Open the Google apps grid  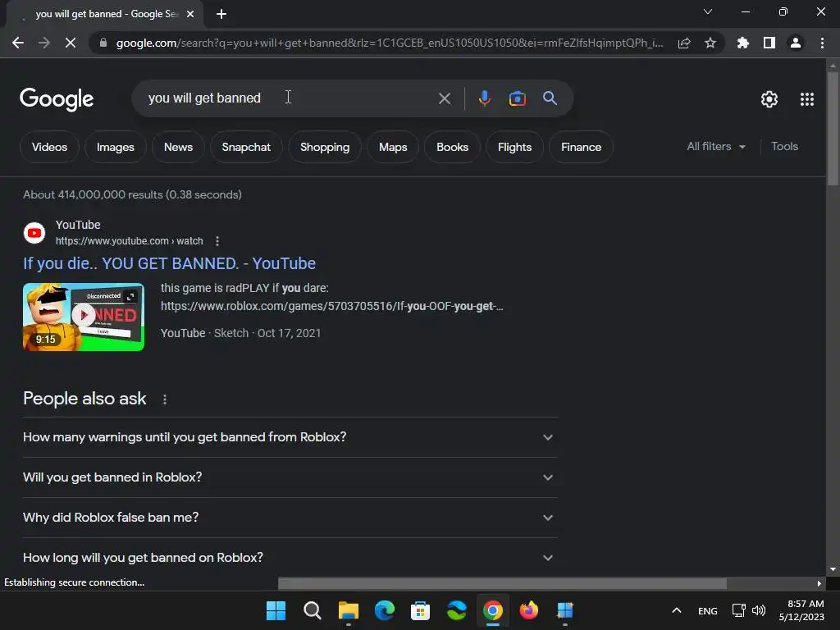(807, 99)
